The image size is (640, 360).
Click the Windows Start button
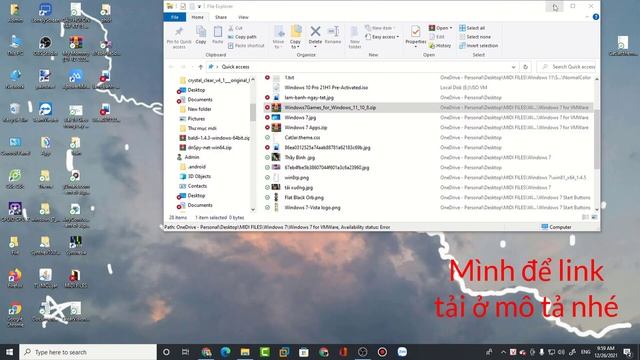(x=9, y=352)
